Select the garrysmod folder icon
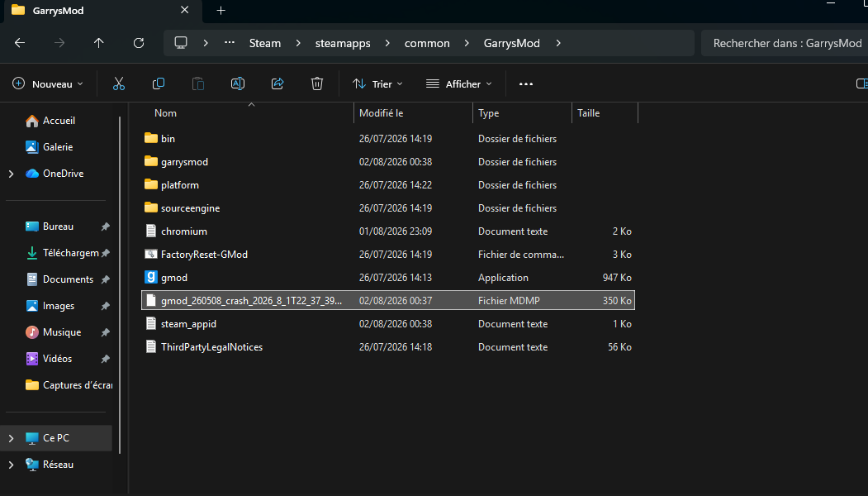The width and height of the screenshot is (868, 496). [150, 161]
